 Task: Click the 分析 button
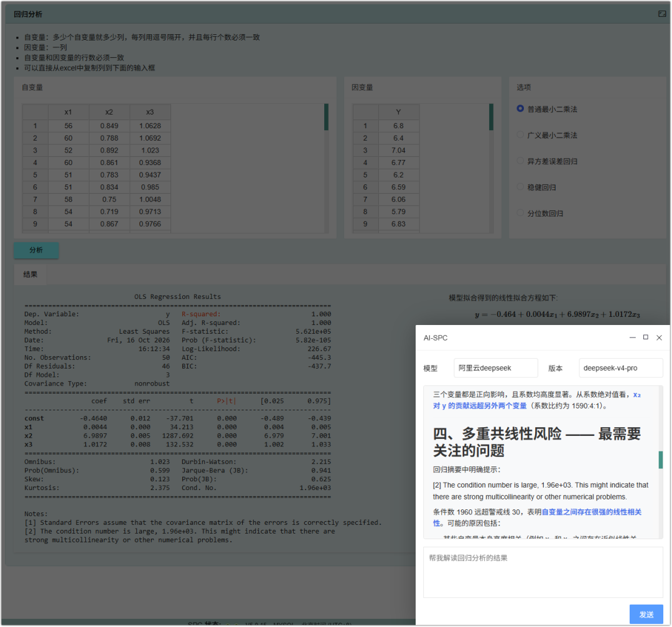(x=36, y=250)
